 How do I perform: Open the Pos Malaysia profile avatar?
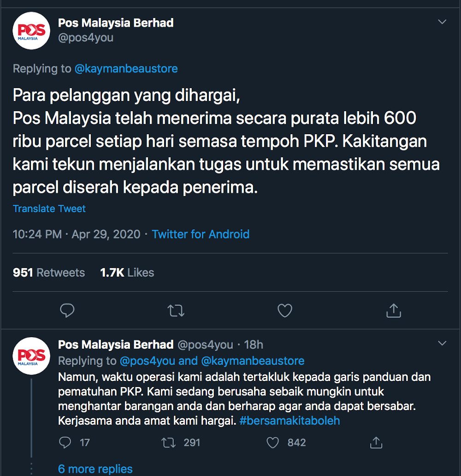31,30
